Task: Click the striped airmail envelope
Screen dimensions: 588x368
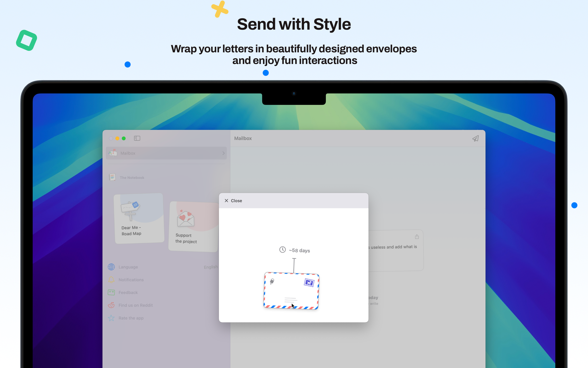Action: [291, 291]
